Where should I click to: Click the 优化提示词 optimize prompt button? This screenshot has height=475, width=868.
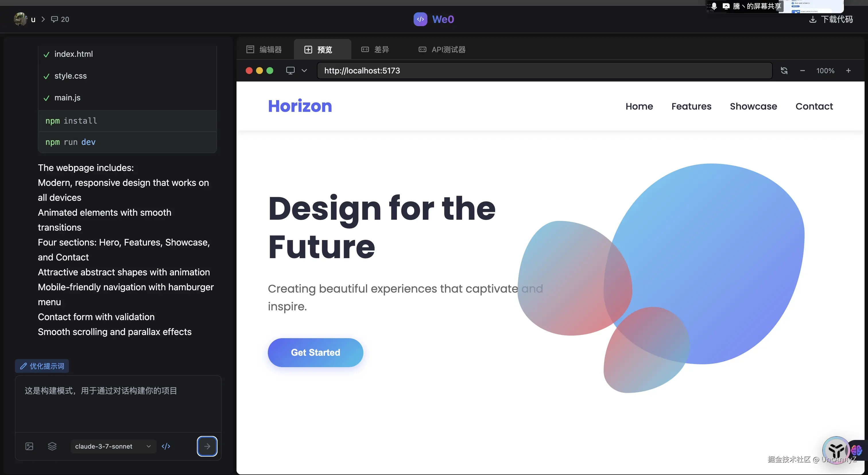(42, 366)
